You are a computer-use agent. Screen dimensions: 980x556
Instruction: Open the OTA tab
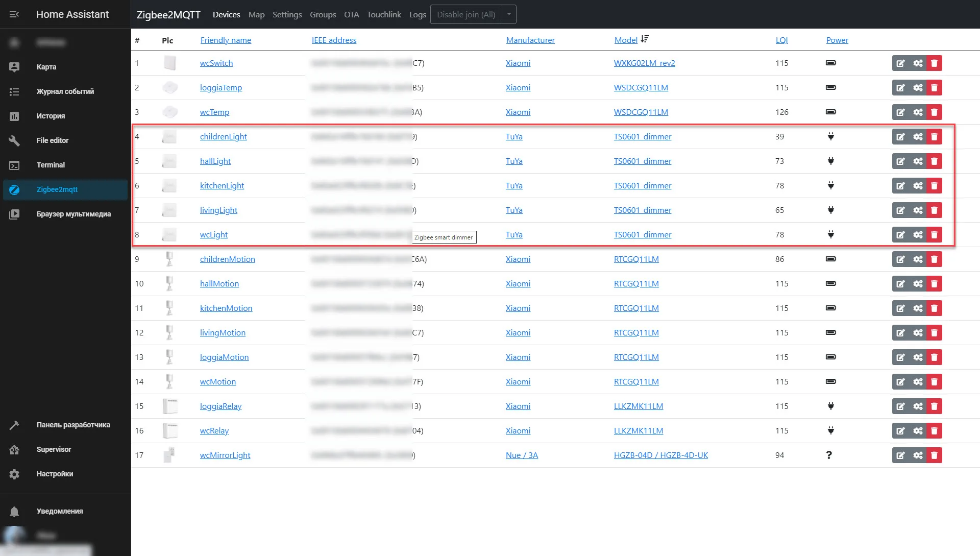tap(351, 14)
